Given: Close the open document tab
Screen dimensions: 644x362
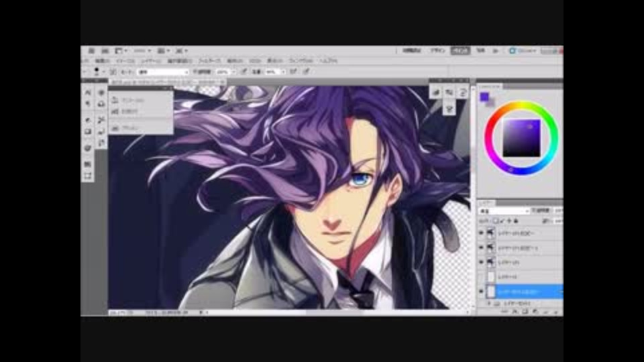Looking at the screenshot, I should pyautogui.click(x=222, y=82).
